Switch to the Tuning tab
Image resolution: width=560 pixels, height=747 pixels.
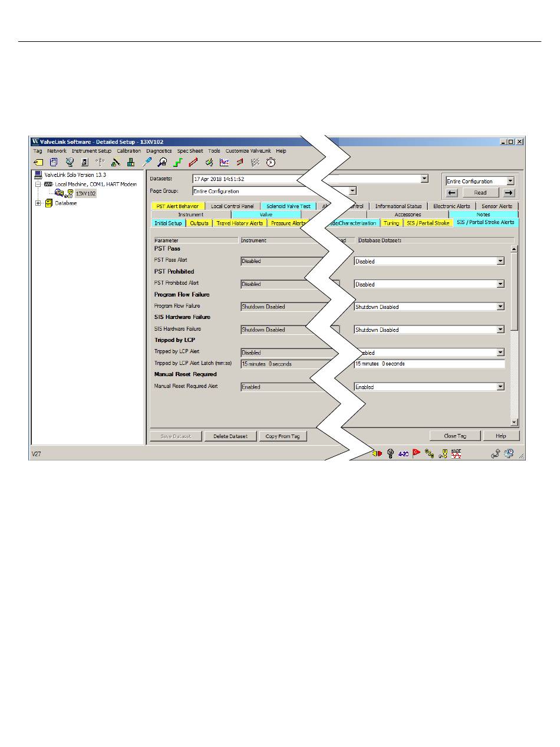pos(391,223)
